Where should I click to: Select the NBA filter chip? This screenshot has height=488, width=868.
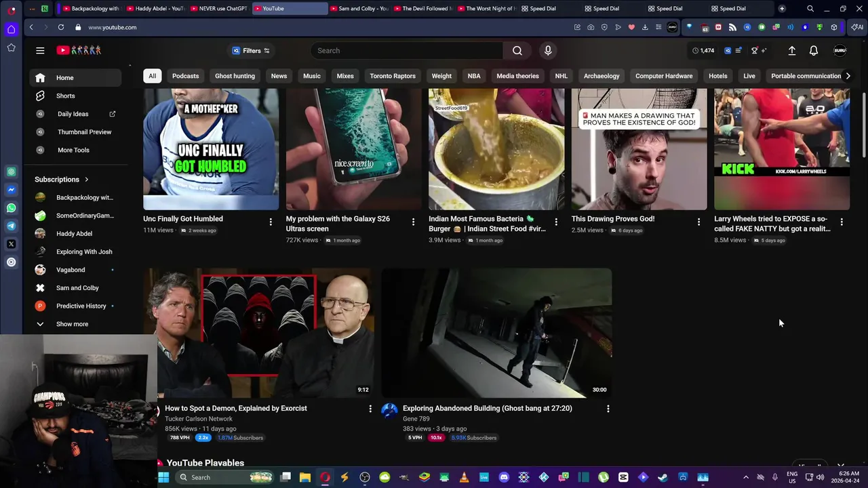[x=474, y=76]
